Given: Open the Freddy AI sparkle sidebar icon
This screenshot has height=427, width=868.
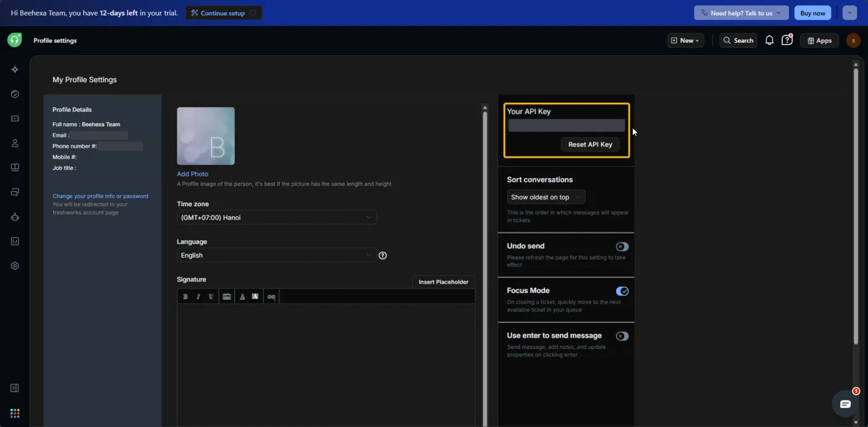Looking at the screenshot, I should tap(15, 70).
